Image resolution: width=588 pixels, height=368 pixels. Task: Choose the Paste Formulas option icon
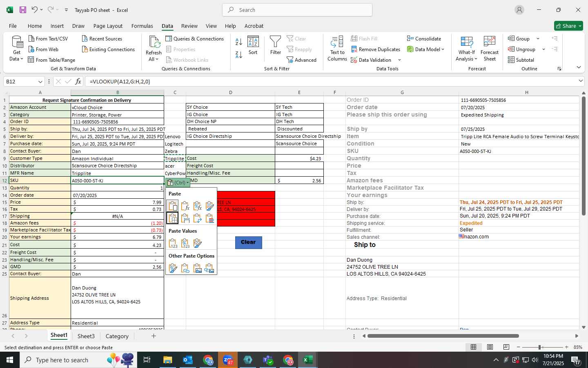[x=185, y=206]
